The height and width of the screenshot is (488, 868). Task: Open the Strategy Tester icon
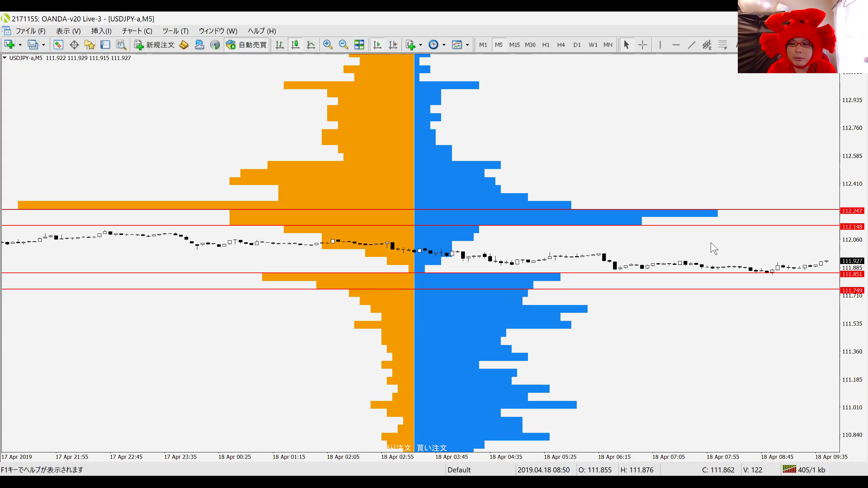tap(121, 45)
